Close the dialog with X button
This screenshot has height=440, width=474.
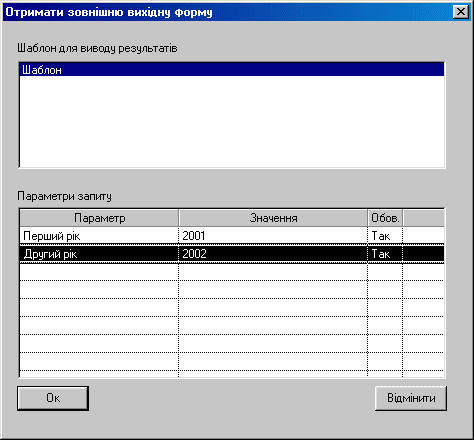tap(461, 12)
